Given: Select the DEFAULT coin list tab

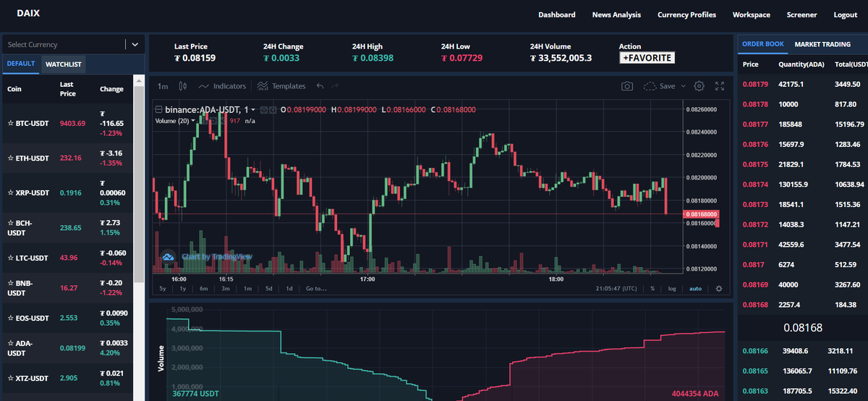Looking at the screenshot, I should point(21,64).
